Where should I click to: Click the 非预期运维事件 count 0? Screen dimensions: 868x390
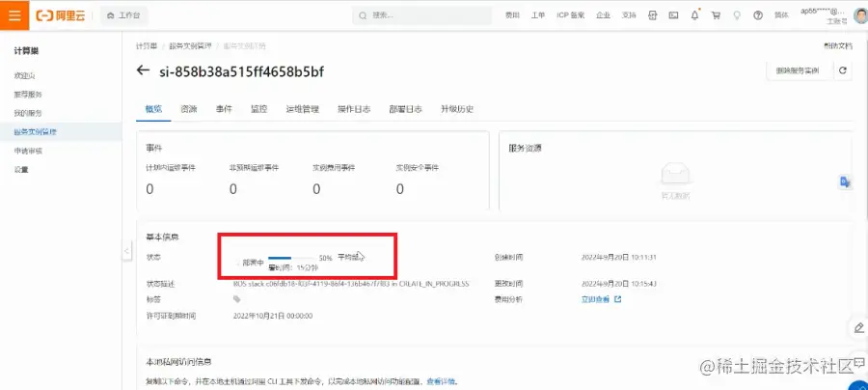coord(233,189)
